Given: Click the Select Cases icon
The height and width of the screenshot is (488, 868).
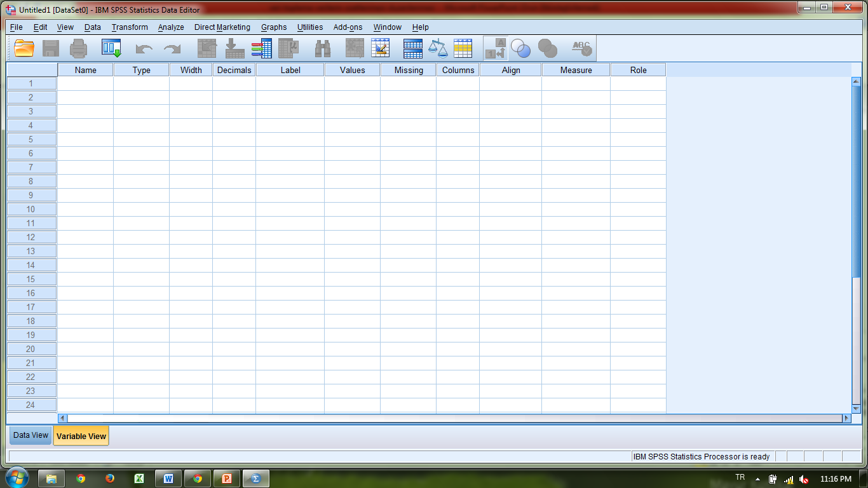Looking at the screenshot, I should (x=463, y=48).
